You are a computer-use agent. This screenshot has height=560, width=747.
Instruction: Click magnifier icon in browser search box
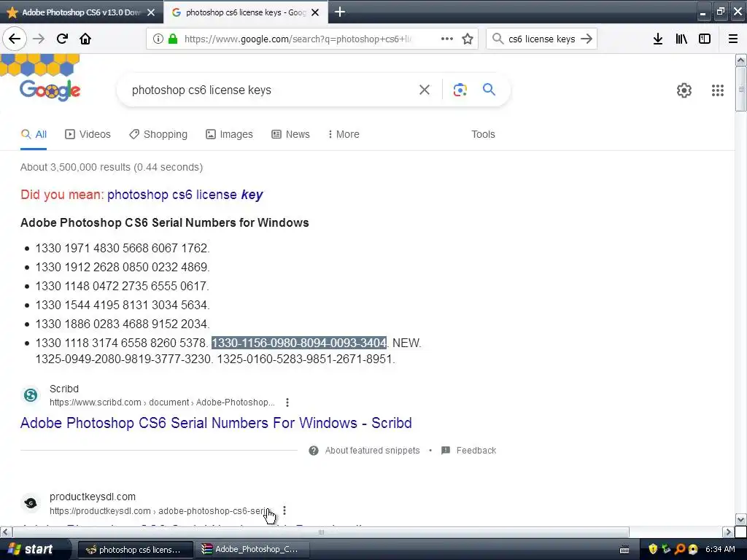pyautogui.click(x=498, y=39)
